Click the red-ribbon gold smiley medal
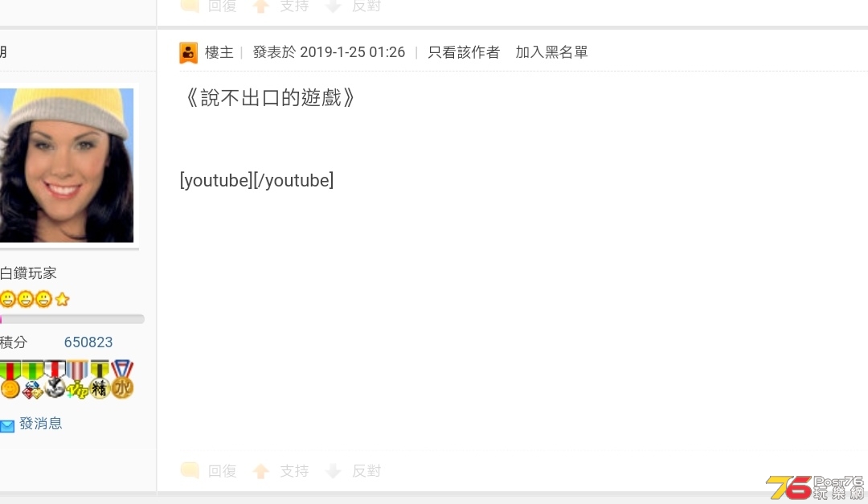The image size is (868, 504). pos(10,380)
